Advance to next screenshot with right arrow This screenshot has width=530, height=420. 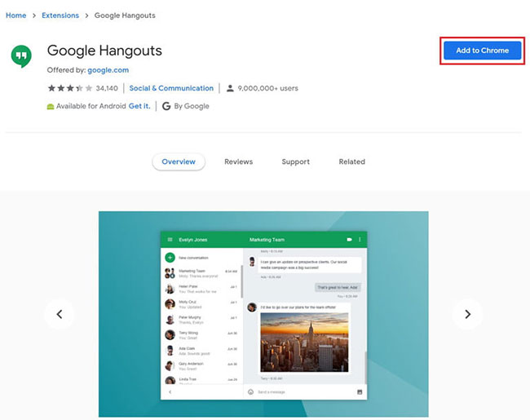coord(468,314)
